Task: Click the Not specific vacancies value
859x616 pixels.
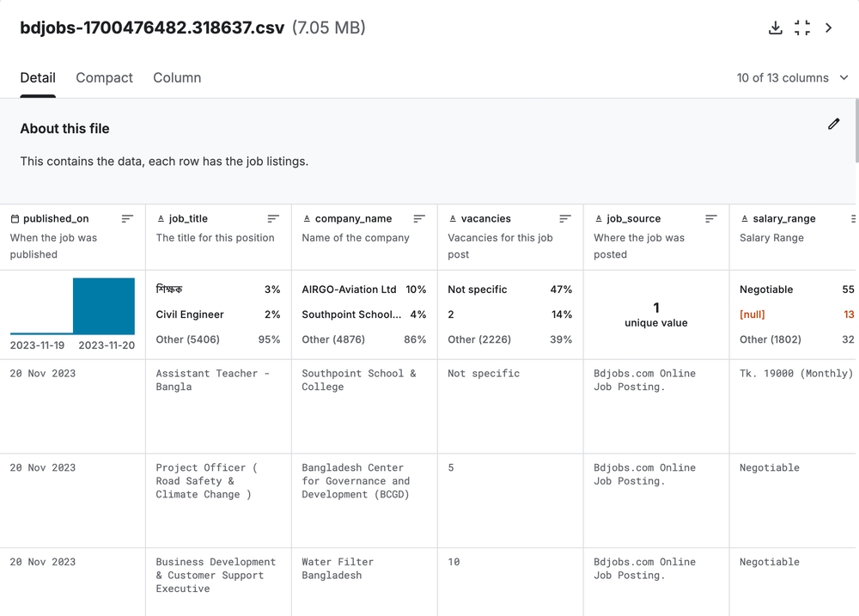Action: coord(477,290)
